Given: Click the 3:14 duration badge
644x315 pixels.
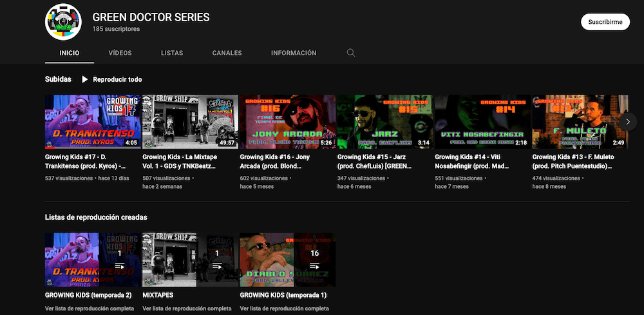Looking at the screenshot, I should tap(423, 143).
